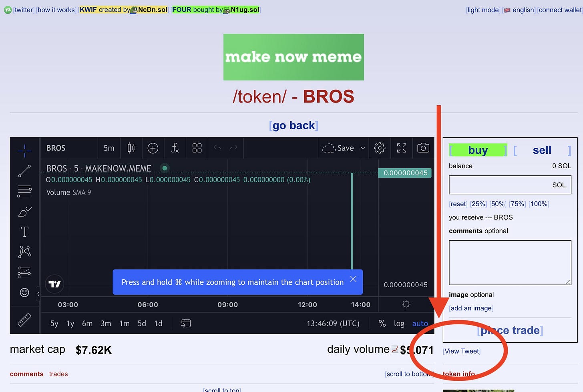
Task: Set chart range to 3m
Action: 106,324
